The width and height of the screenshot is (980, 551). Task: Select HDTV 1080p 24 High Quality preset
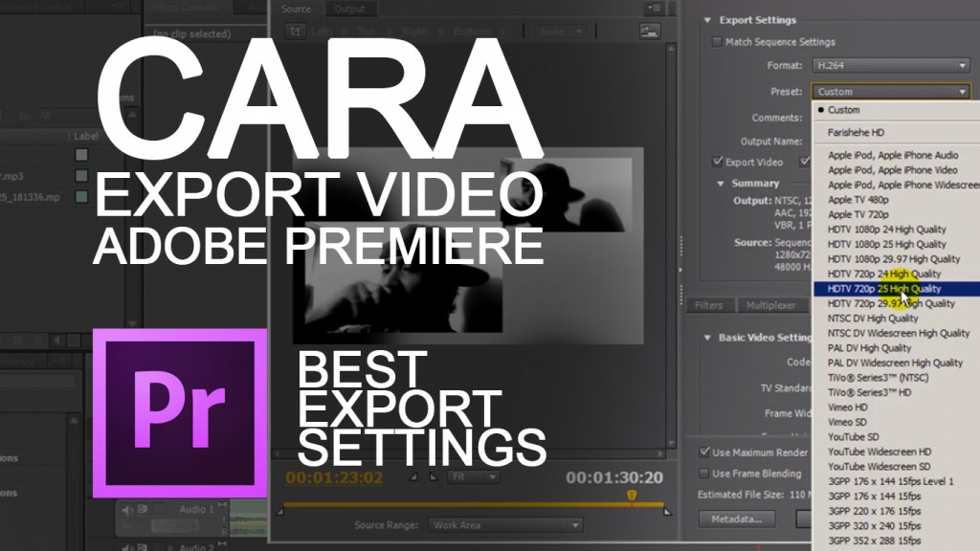point(897,230)
